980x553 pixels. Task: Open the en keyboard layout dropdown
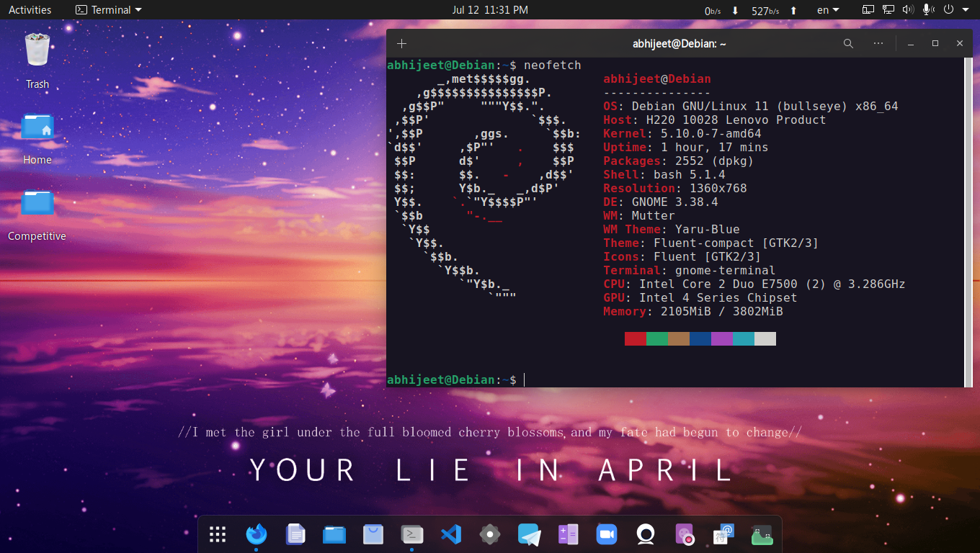click(x=828, y=10)
